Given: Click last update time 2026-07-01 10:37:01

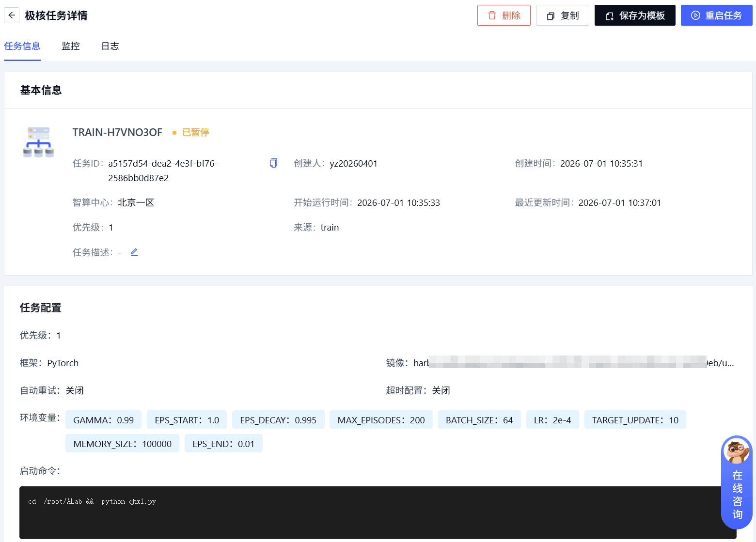Looking at the screenshot, I should click(620, 202).
